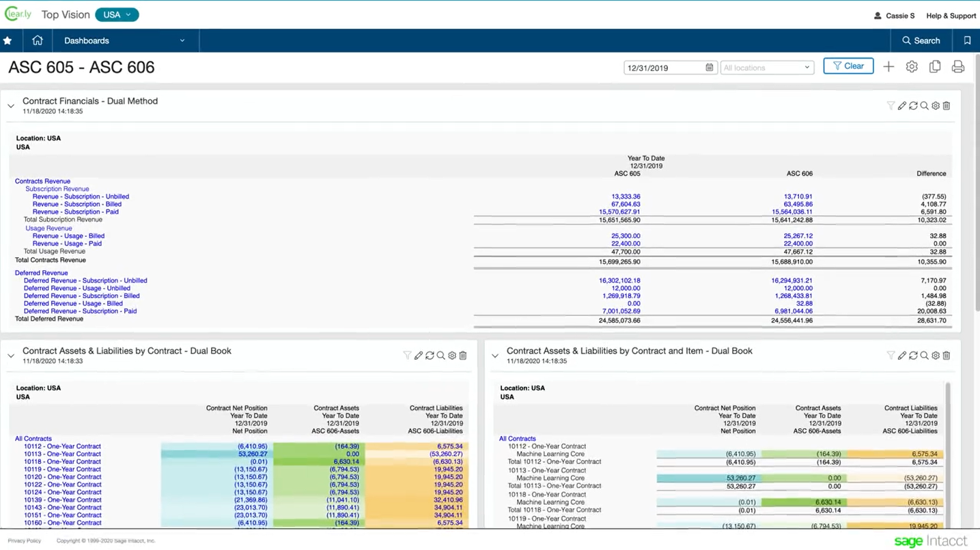Click the 12/31/2019 date field
The image size is (980, 550).
point(662,68)
